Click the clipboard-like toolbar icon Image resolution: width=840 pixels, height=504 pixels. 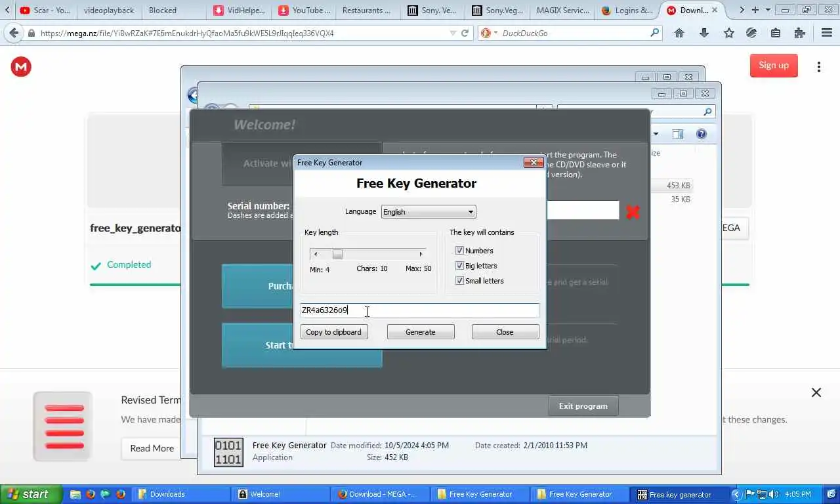776,33
